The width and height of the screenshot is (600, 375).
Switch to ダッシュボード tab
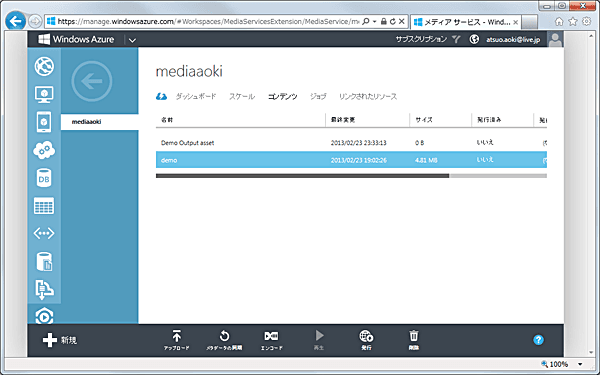[x=196, y=96]
